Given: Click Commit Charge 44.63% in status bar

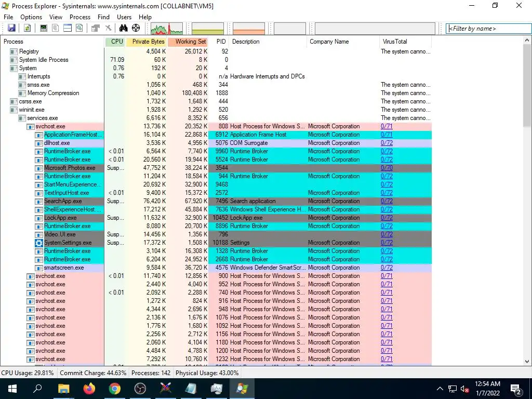Looking at the screenshot, I should (93, 373).
